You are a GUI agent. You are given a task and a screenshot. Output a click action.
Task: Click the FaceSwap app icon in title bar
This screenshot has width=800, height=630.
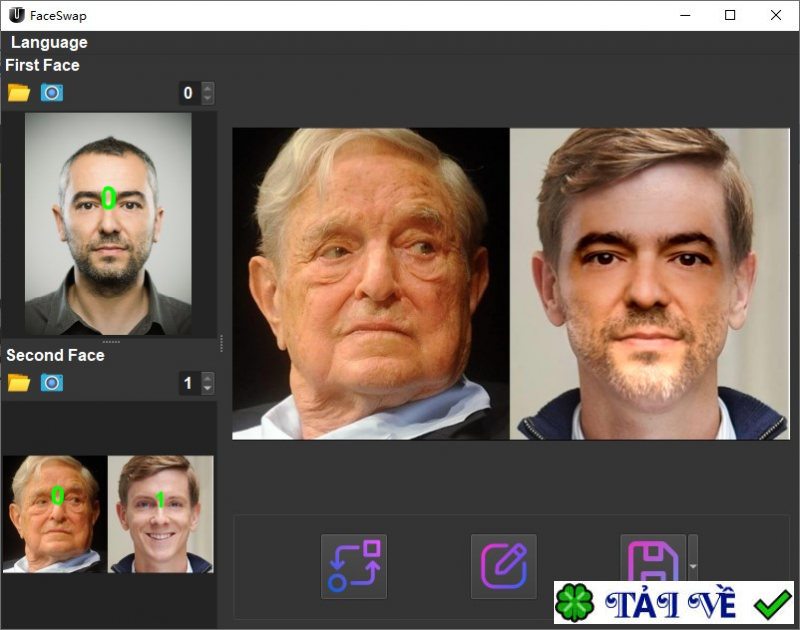coord(17,15)
